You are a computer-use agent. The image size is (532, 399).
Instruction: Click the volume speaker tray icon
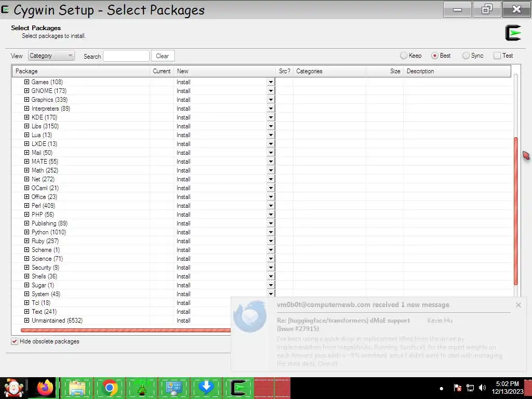482,388
